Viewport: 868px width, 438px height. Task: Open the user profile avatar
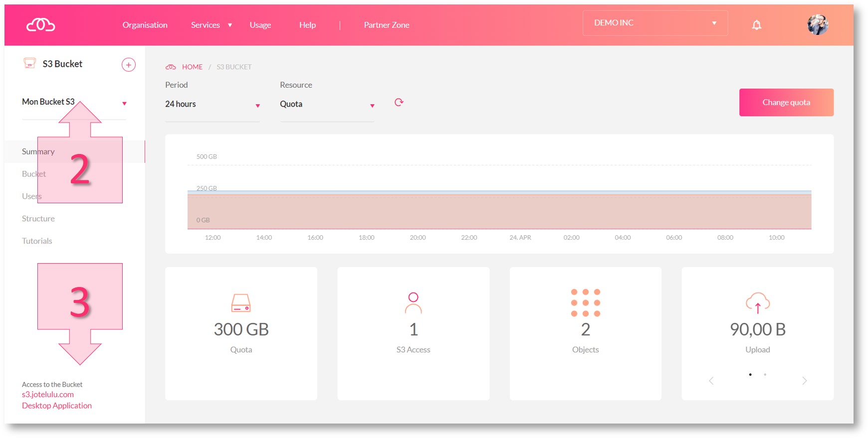(818, 24)
